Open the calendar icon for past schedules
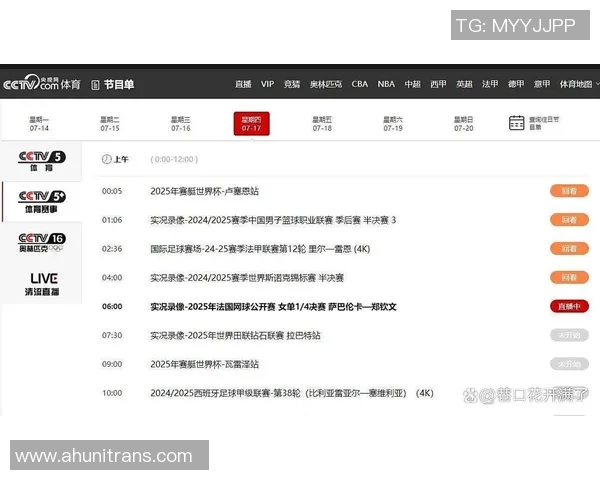 tap(516, 123)
